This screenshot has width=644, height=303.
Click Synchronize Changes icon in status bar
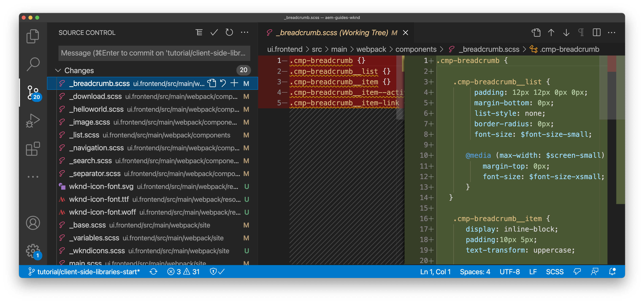(153, 272)
